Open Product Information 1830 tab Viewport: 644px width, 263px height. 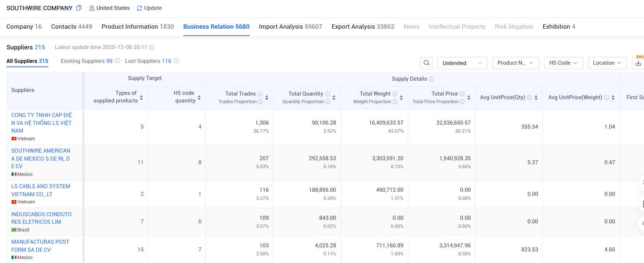[138, 27]
